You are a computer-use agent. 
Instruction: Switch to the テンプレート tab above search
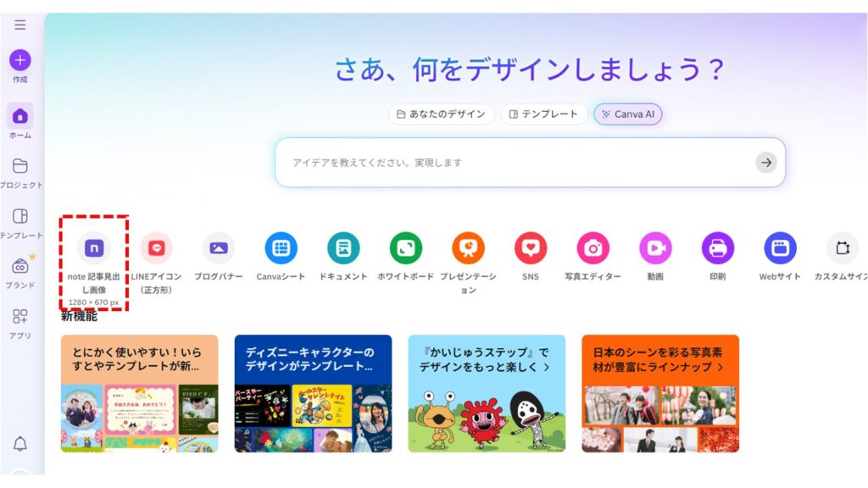[x=543, y=114]
